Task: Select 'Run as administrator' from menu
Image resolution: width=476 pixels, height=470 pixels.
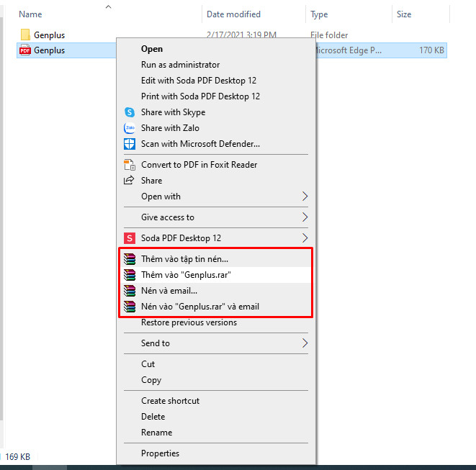Action: 180,65
